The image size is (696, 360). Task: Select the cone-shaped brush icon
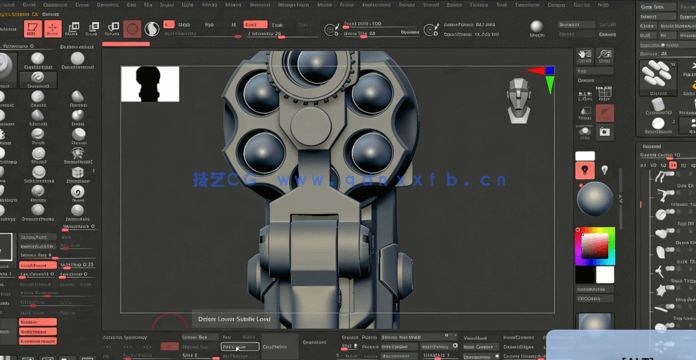78,96
